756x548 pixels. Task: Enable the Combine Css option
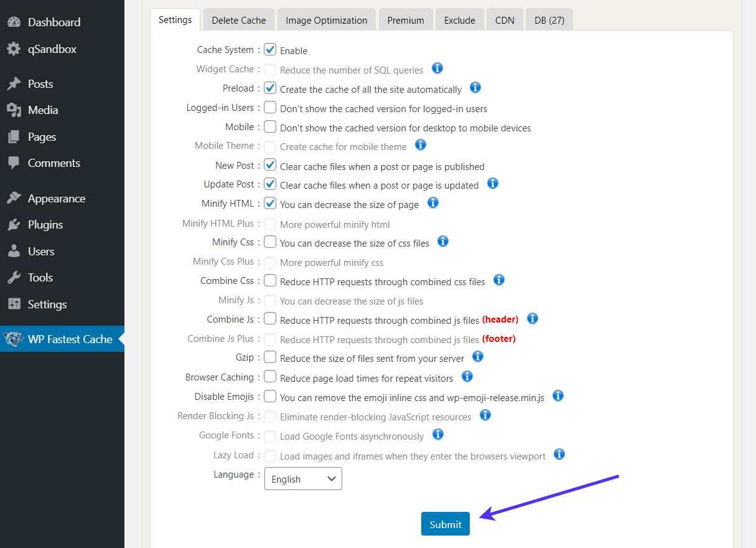(270, 280)
